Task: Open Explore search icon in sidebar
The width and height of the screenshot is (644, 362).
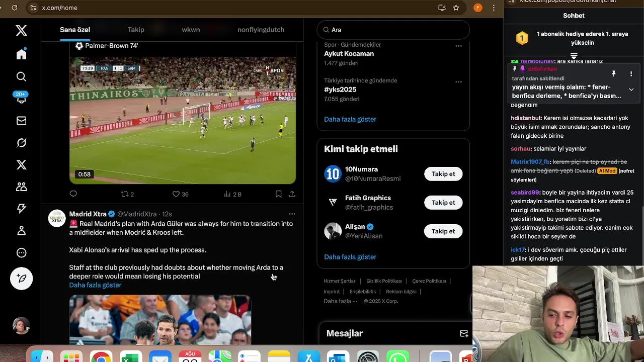Action: [x=21, y=76]
